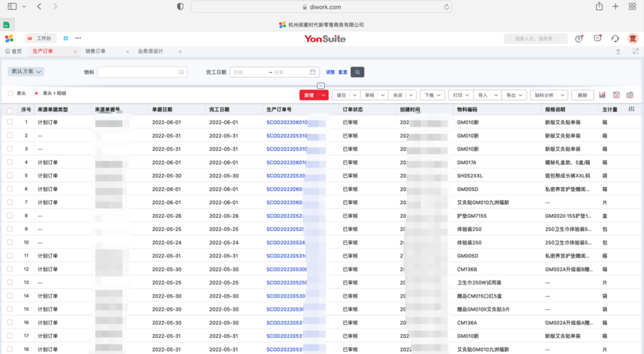Image resolution: width=644 pixels, height=354 pixels.
Task: Open the 打印 dropdown
Action: click(460, 95)
